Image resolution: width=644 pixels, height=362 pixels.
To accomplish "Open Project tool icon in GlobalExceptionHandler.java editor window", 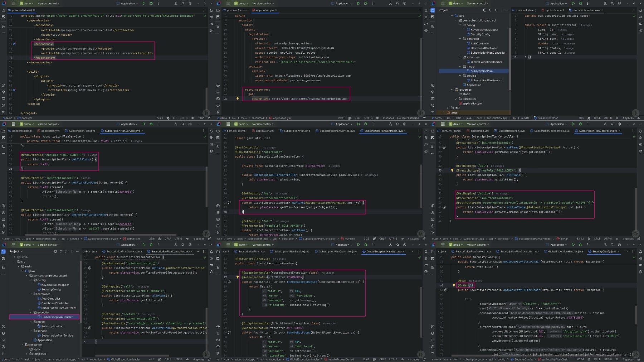I will [x=218, y=251].
